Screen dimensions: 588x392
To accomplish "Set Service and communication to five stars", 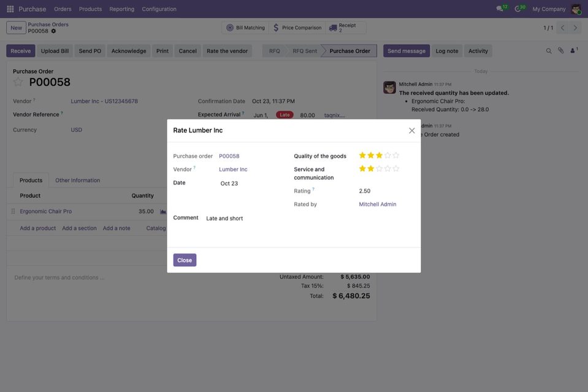I will (395, 169).
